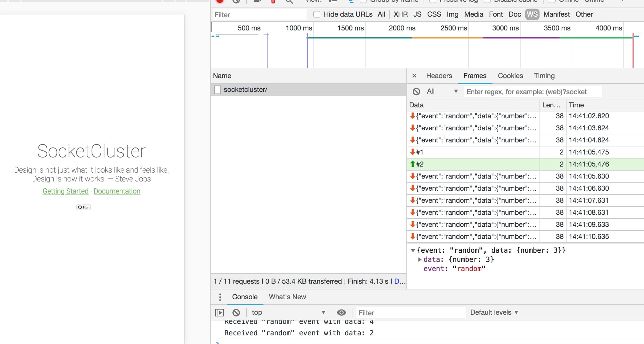Clear the WebSocket frames list

tap(416, 92)
